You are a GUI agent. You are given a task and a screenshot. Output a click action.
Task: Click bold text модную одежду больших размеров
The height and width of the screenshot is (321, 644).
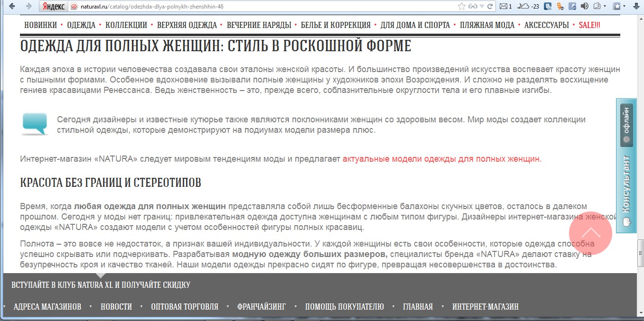click(x=310, y=254)
